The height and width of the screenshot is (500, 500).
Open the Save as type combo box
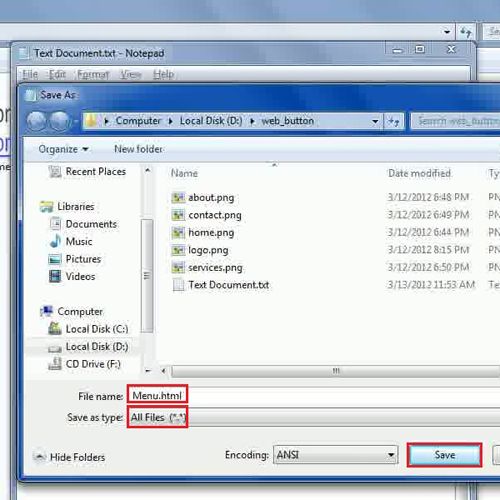[x=313, y=417]
